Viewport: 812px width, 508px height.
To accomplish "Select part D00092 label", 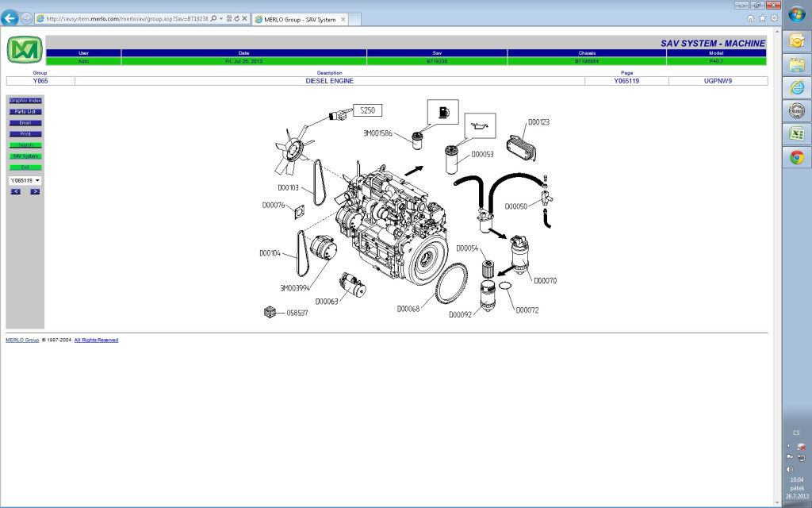I will point(461,314).
